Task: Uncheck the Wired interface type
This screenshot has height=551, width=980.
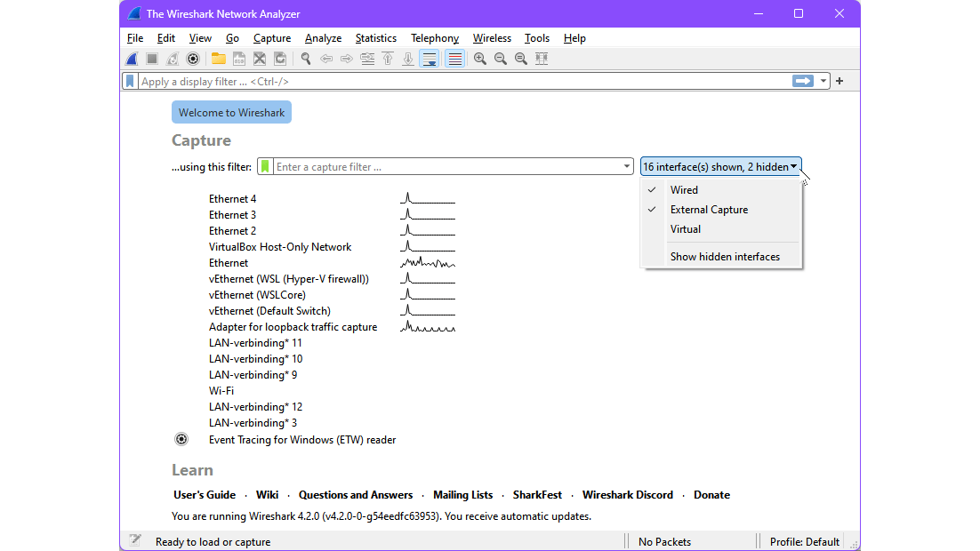Action: (684, 190)
